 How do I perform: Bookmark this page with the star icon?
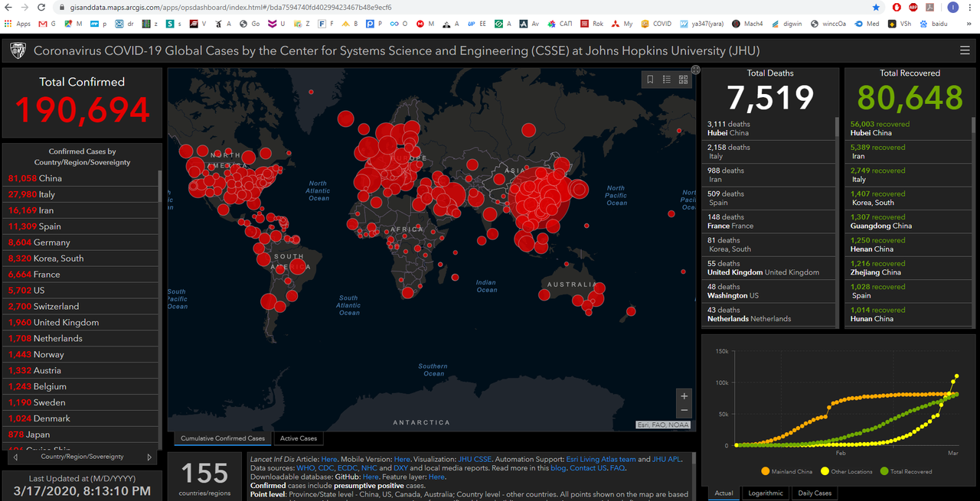[876, 7]
